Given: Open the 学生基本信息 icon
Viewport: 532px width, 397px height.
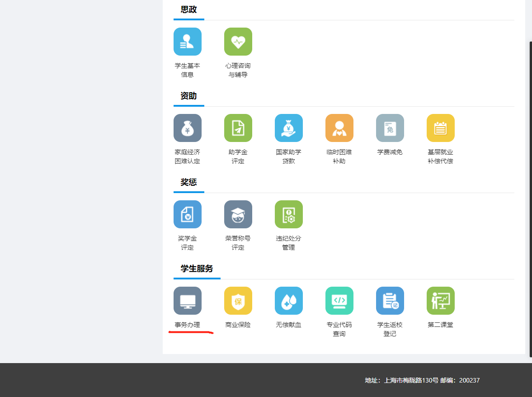Looking at the screenshot, I should 188,42.
